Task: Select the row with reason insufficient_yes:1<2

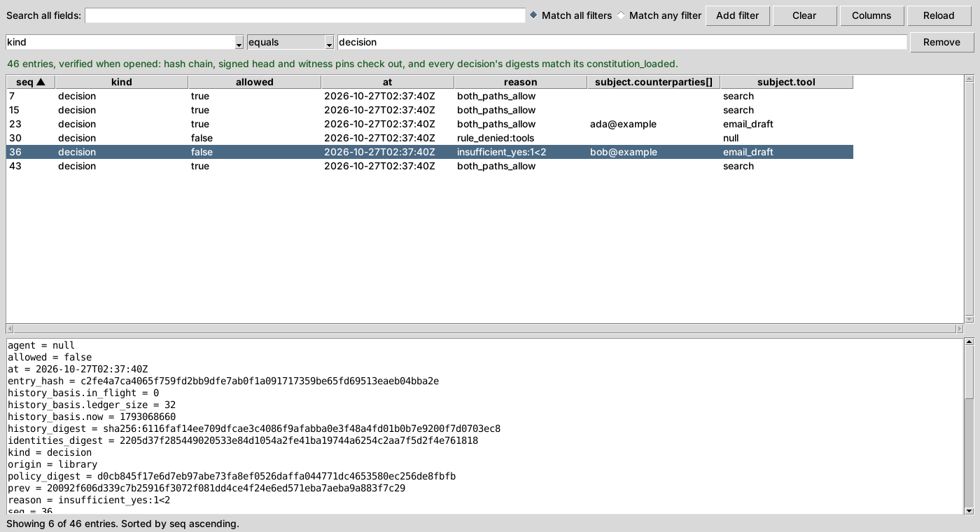Action: [430, 152]
